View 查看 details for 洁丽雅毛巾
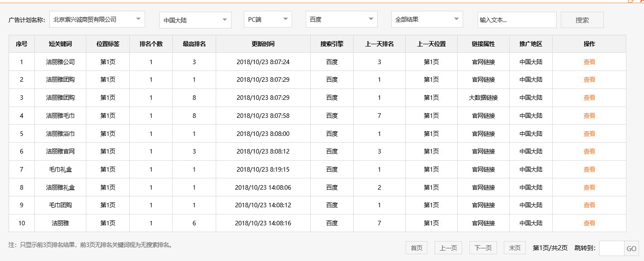 pos(589,116)
